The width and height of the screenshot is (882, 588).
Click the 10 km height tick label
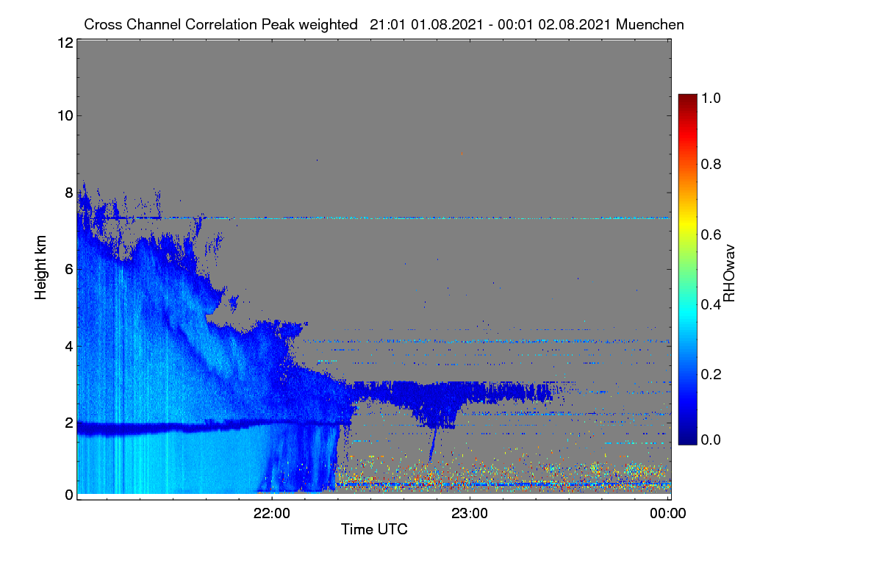click(x=64, y=115)
